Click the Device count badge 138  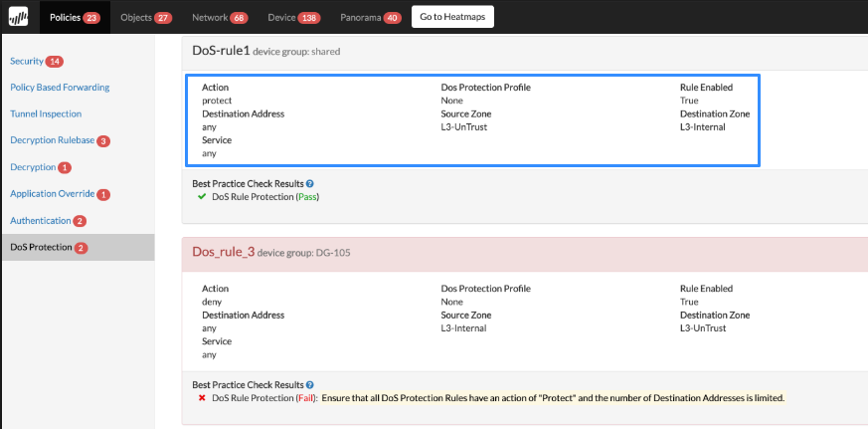309,18
